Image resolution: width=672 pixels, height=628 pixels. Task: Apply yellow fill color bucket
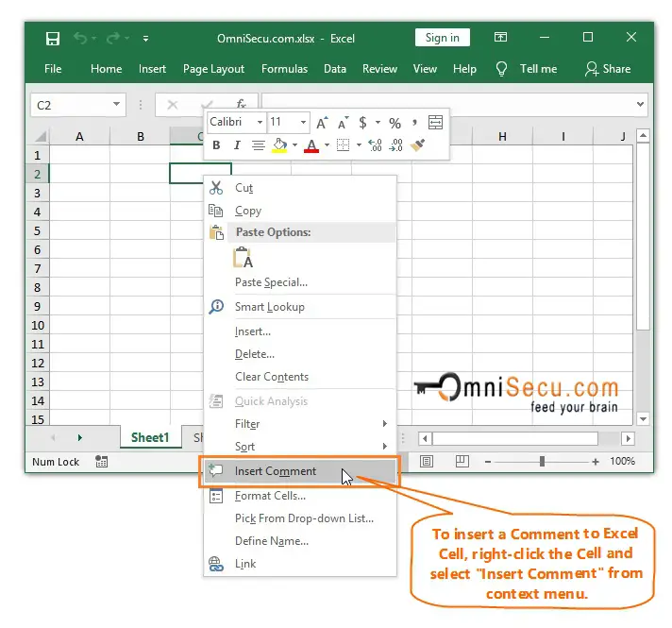(279, 145)
